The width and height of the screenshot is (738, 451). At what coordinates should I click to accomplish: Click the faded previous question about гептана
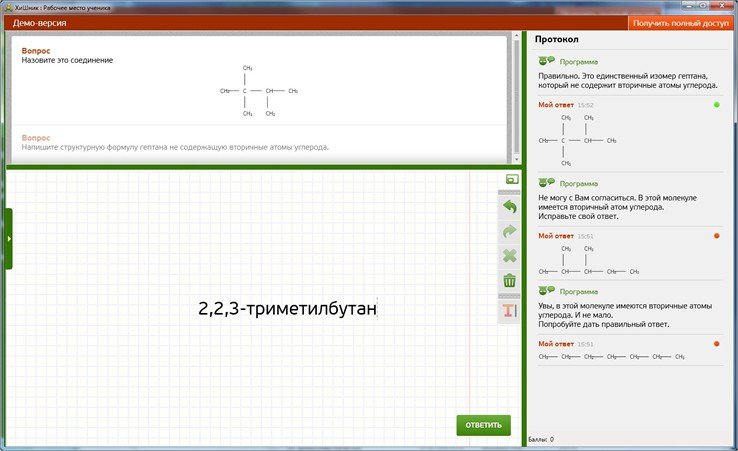coord(175,147)
